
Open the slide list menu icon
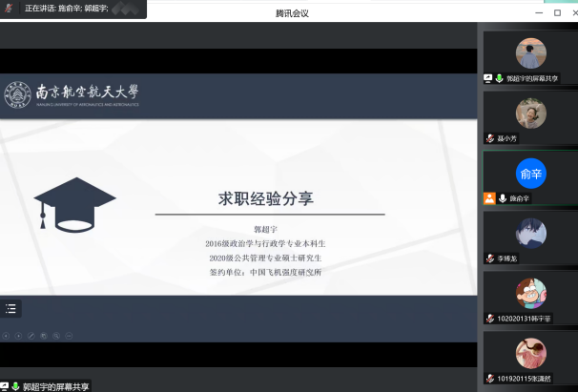point(10,308)
